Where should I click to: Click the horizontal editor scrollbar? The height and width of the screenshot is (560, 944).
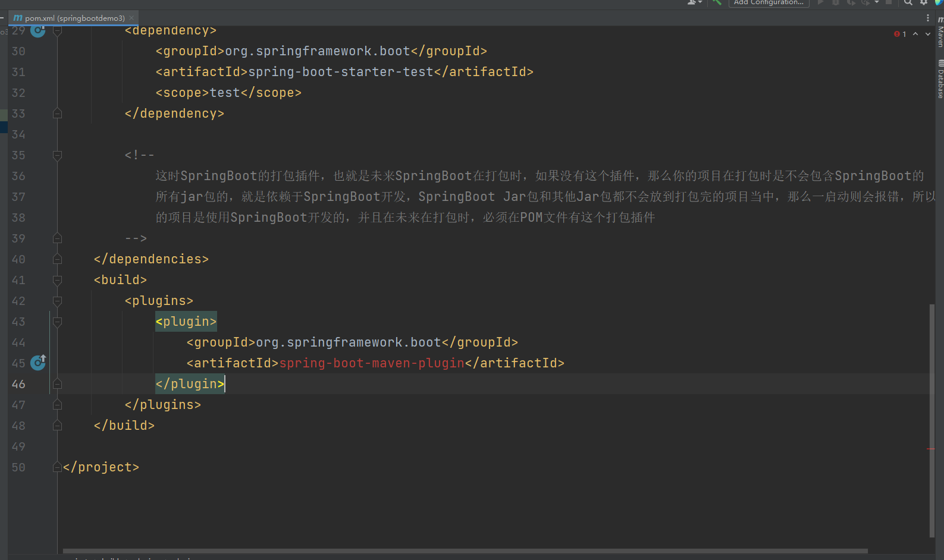[x=465, y=551]
